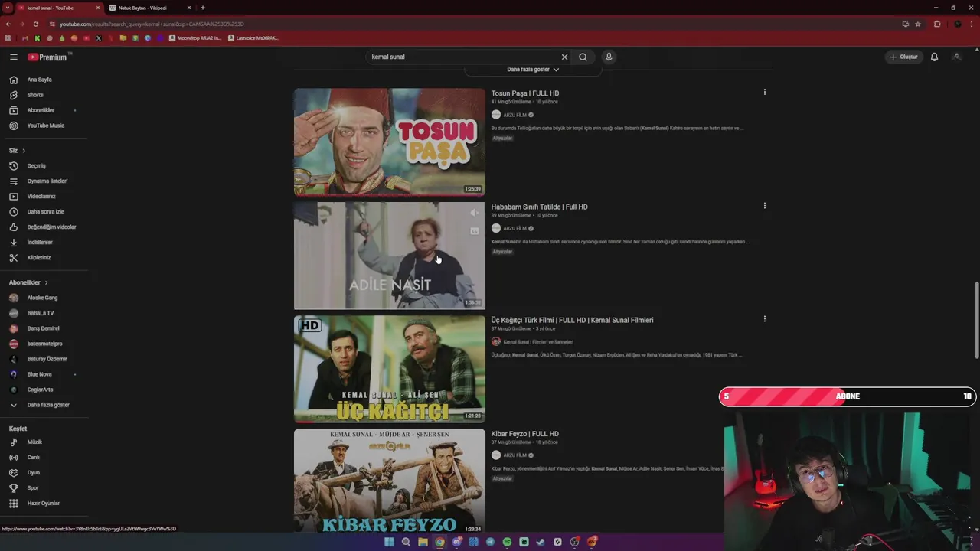Expand the Siz section chevron

click(x=24, y=151)
